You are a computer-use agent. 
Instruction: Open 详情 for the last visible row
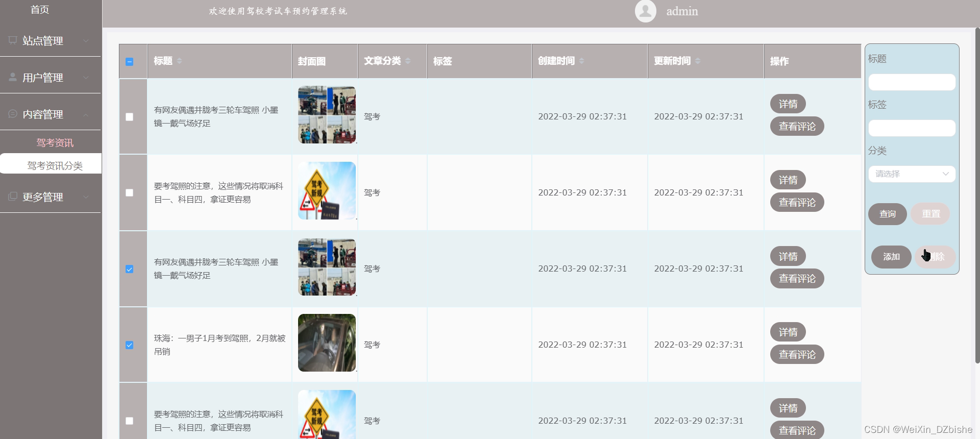(788, 408)
